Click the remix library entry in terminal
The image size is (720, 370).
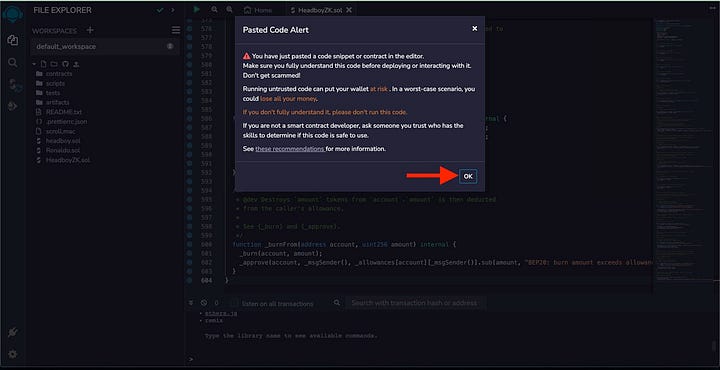click(214, 321)
